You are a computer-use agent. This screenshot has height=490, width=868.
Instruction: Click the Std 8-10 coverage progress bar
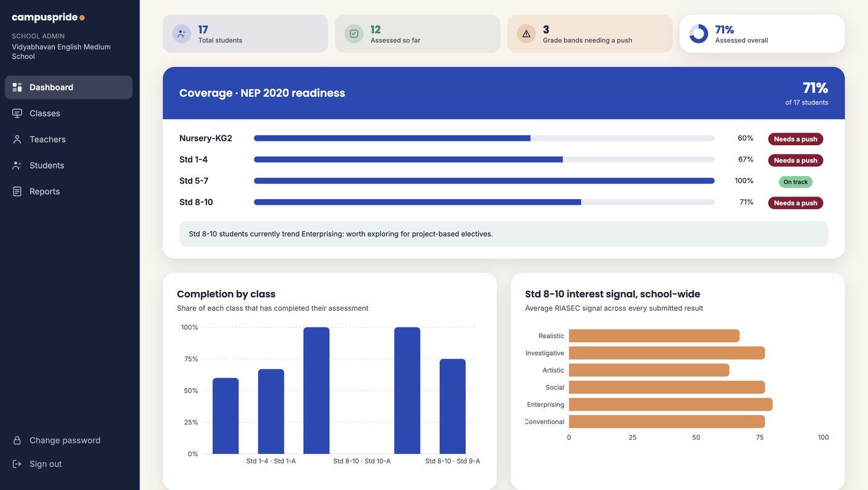pyautogui.click(x=484, y=202)
